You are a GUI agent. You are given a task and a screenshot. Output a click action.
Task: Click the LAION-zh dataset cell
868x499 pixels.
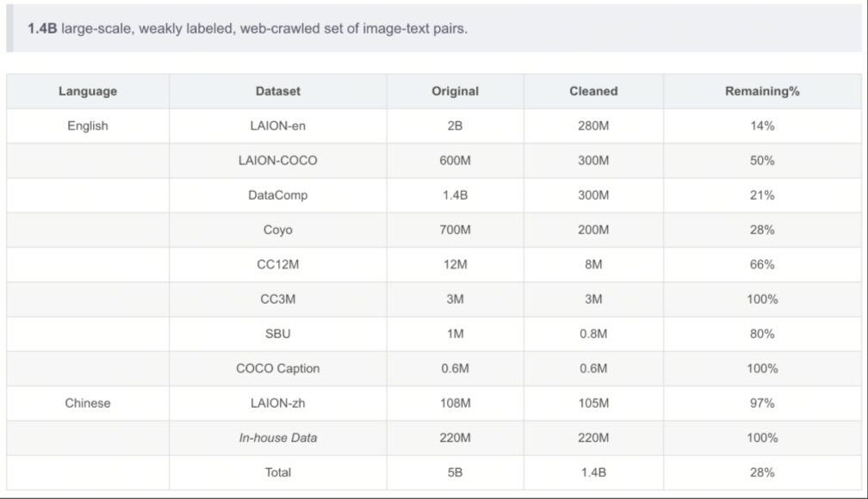(x=278, y=404)
